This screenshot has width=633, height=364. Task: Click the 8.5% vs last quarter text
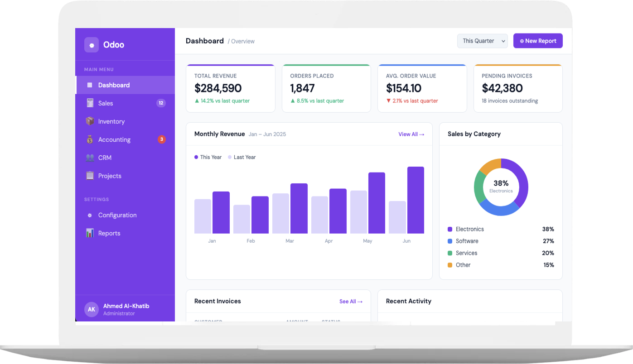[317, 101]
